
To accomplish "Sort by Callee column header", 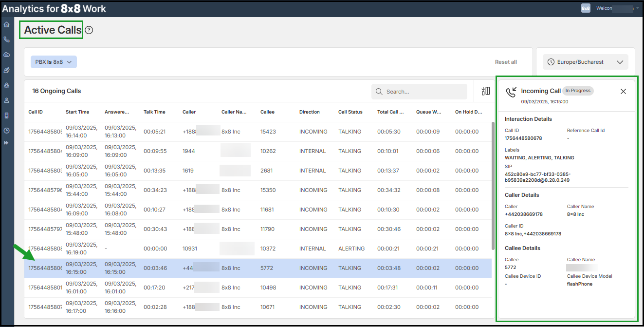I will coord(267,112).
